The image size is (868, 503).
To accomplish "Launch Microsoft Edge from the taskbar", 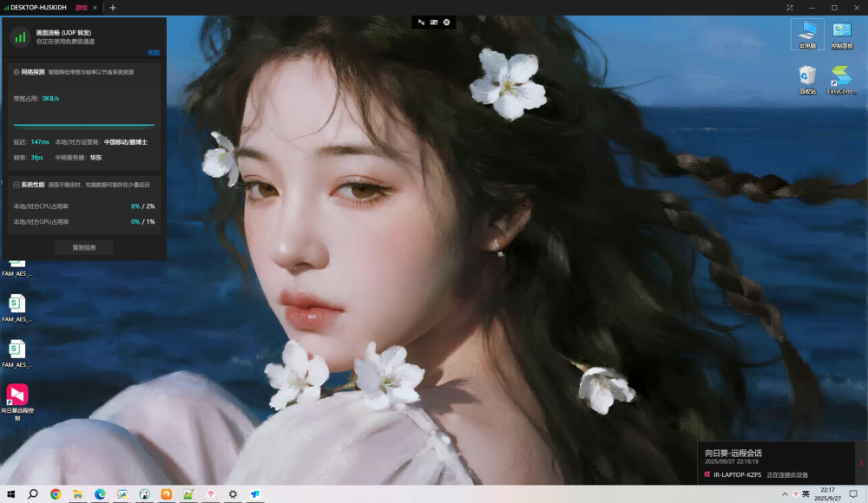I will (x=100, y=494).
